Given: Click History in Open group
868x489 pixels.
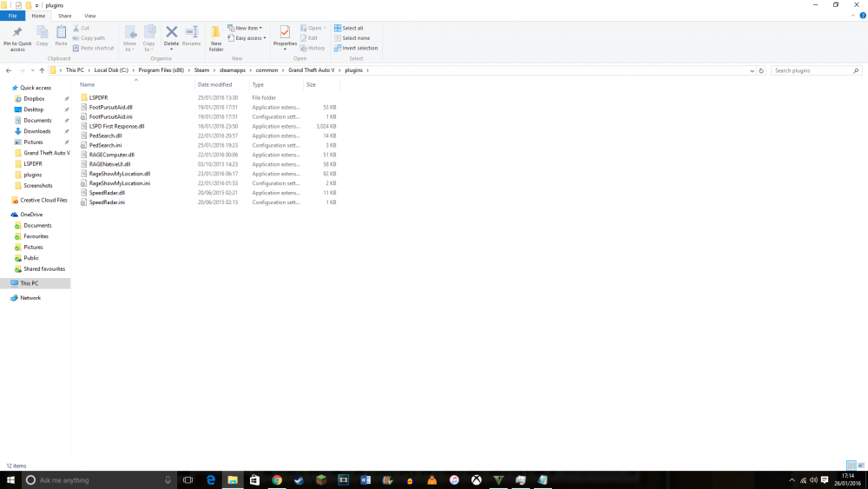Looking at the screenshot, I should (312, 48).
